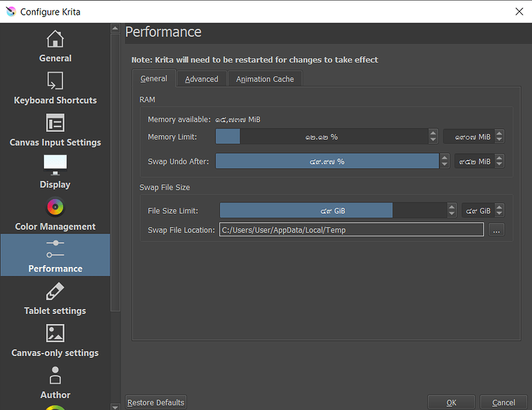
Task: Click the Swap File Size group label
Action: pos(164,188)
